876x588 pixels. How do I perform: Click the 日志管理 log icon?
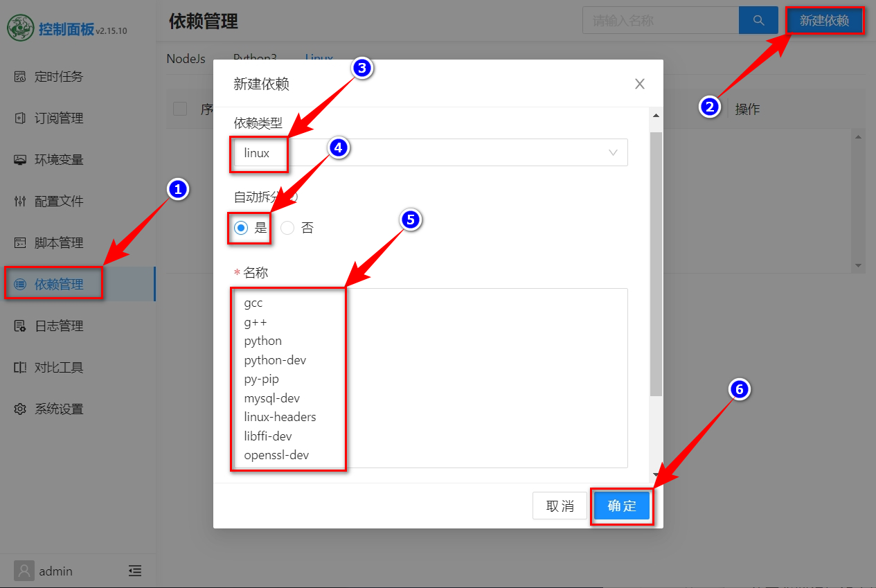tap(20, 326)
